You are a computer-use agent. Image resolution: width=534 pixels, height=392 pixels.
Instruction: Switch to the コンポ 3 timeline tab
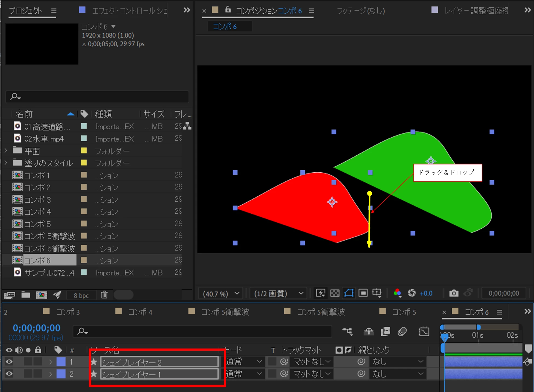pos(68,312)
